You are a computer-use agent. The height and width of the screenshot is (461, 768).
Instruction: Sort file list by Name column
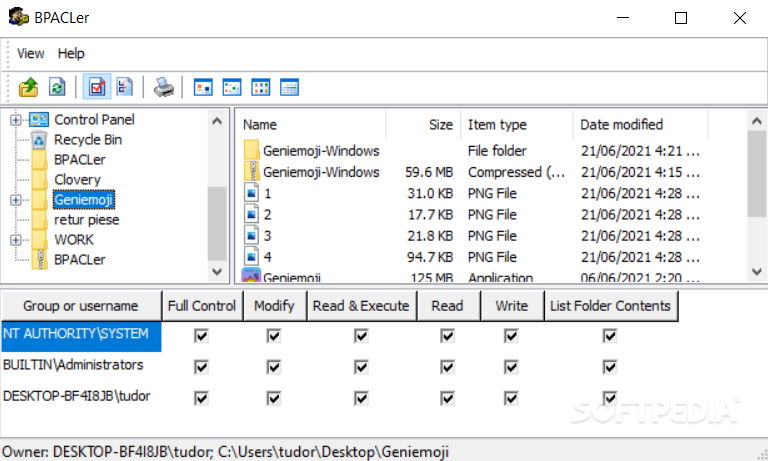coord(312,124)
